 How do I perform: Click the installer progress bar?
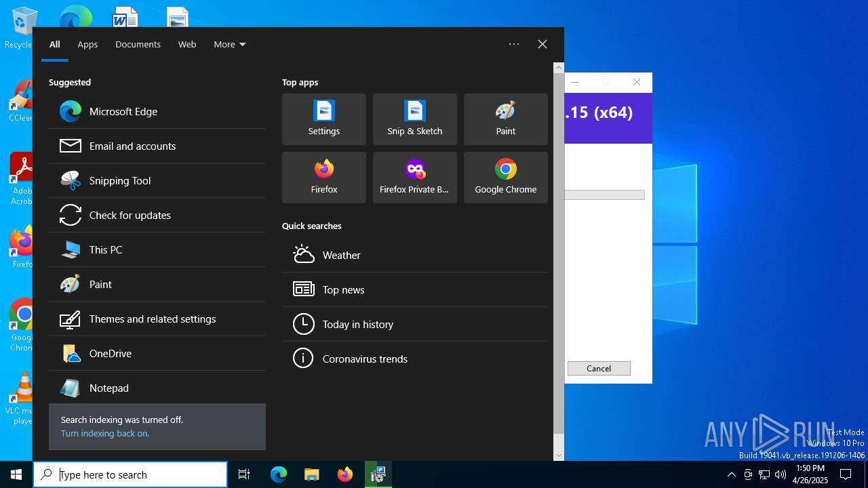pos(604,195)
